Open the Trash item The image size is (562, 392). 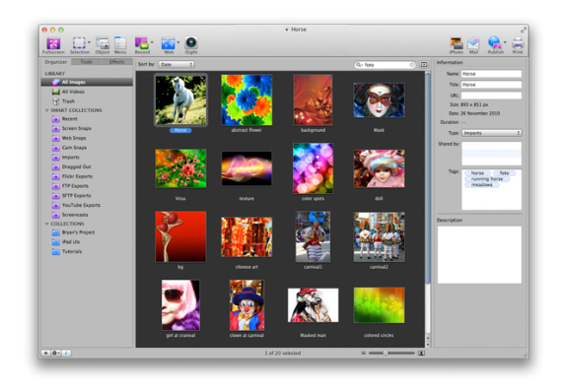pyautogui.click(x=87, y=101)
